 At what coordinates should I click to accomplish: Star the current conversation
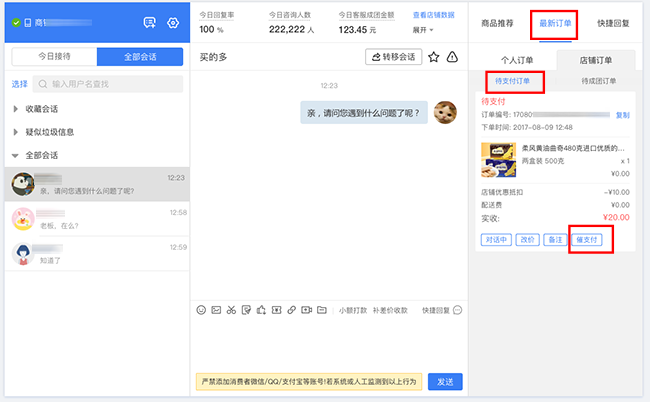tap(434, 57)
